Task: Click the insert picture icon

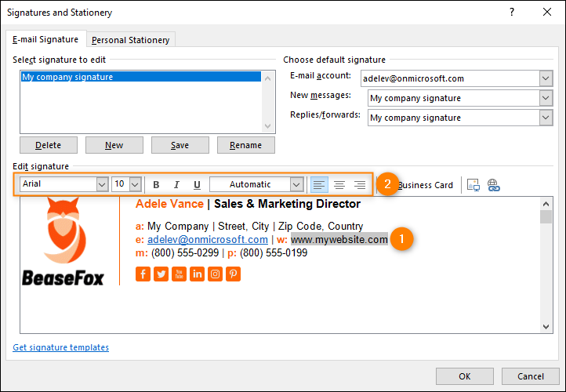Action: [x=473, y=185]
